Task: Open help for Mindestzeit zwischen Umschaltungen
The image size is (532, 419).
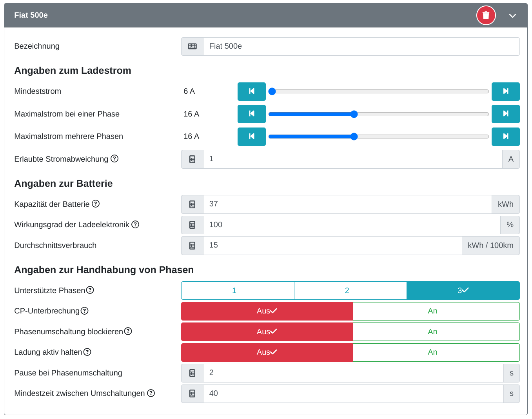Action: click(151, 393)
